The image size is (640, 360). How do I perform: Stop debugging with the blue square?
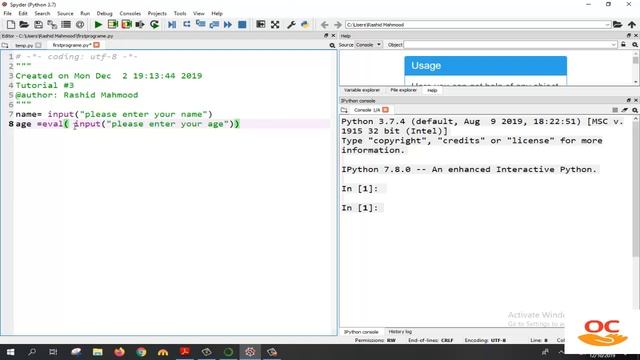242,24
